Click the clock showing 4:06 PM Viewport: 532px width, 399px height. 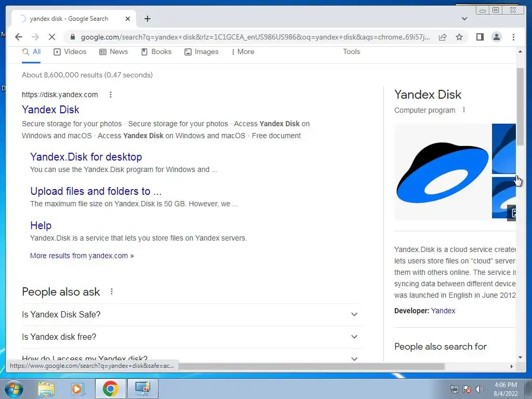point(506,385)
